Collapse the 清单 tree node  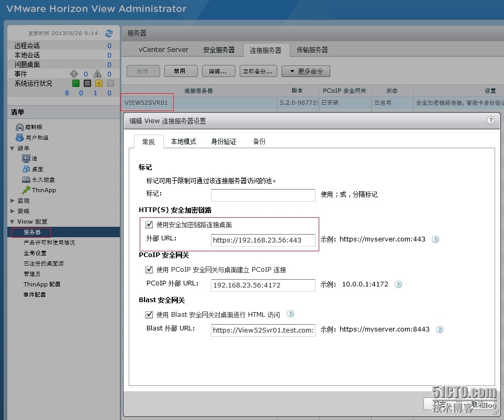(x=12, y=148)
